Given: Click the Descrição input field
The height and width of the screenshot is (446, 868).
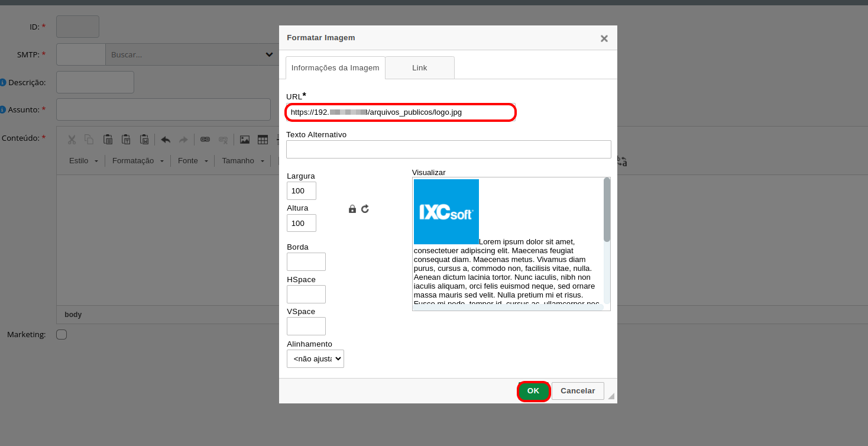Looking at the screenshot, I should tap(95, 82).
